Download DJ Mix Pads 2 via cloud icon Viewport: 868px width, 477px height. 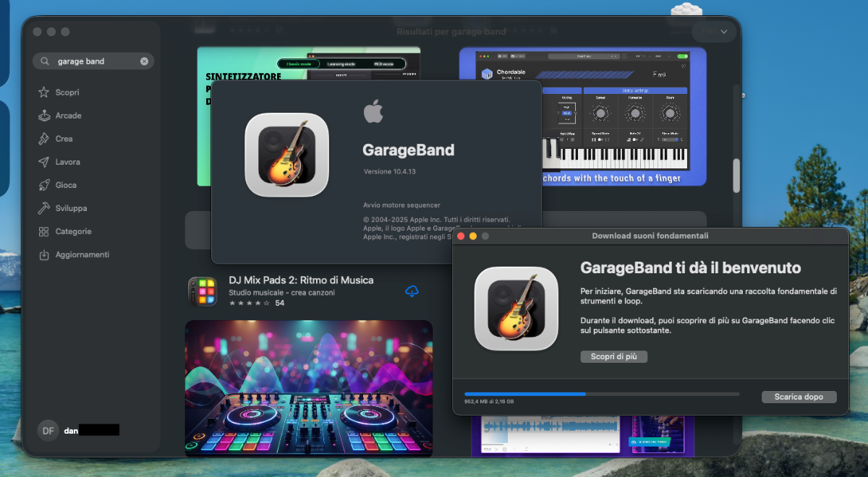412,291
